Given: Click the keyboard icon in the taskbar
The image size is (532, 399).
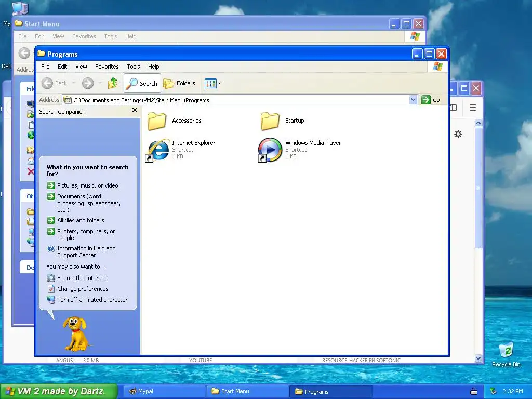Looking at the screenshot, I should [x=474, y=392].
